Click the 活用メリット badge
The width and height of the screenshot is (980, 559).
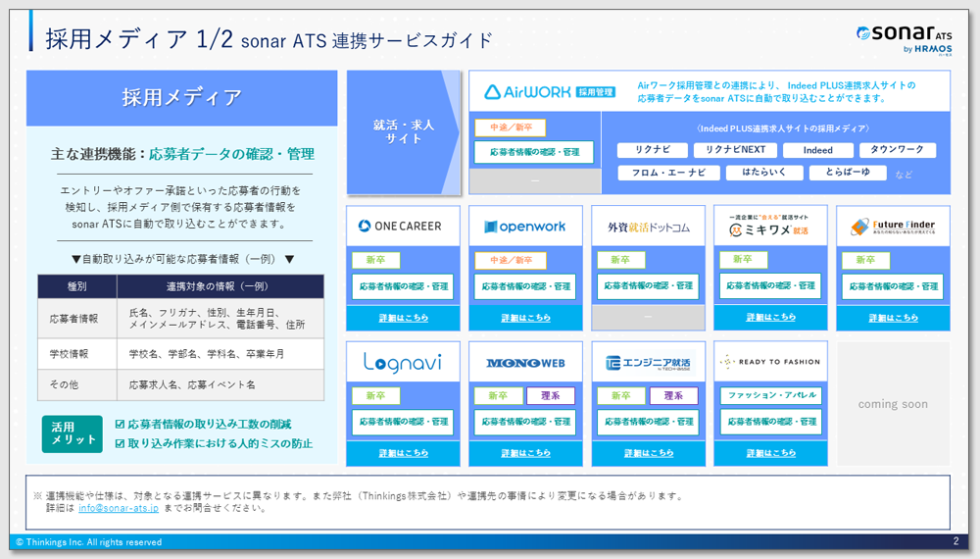pyautogui.click(x=73, y=433)
